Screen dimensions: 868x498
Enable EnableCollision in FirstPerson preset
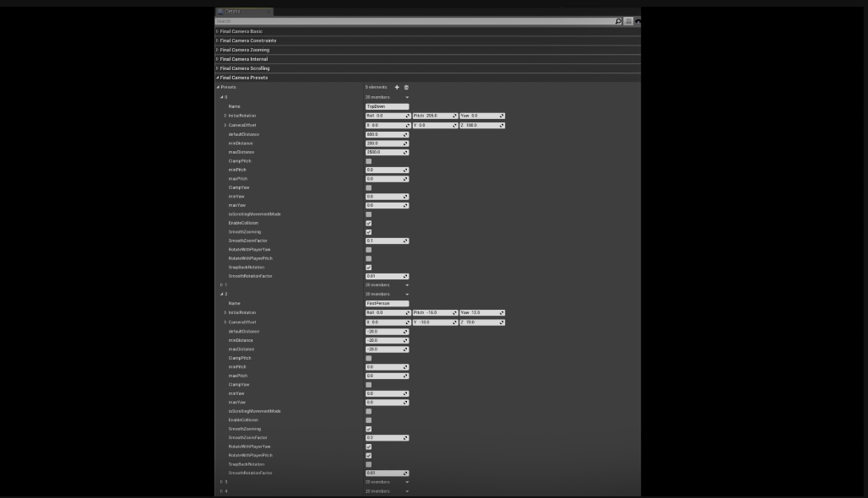[369, 420]
